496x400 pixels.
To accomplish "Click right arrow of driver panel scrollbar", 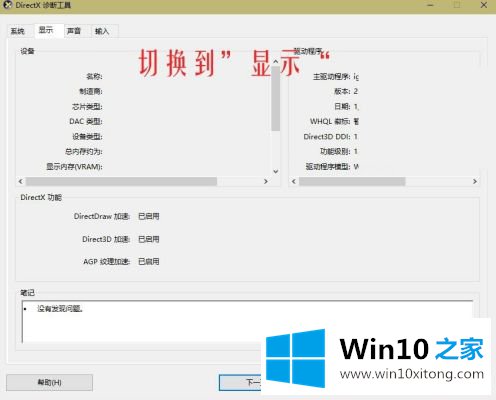I will (475, 181).
